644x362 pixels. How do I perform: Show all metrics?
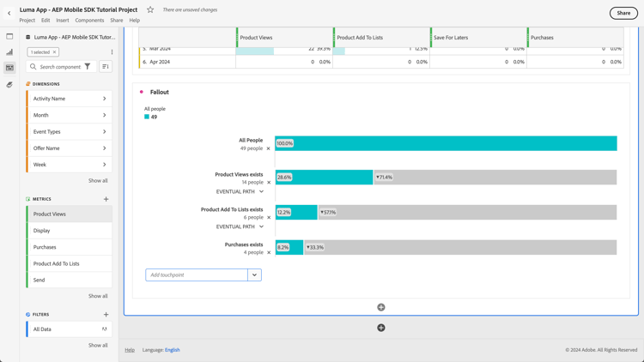[98, 296]
